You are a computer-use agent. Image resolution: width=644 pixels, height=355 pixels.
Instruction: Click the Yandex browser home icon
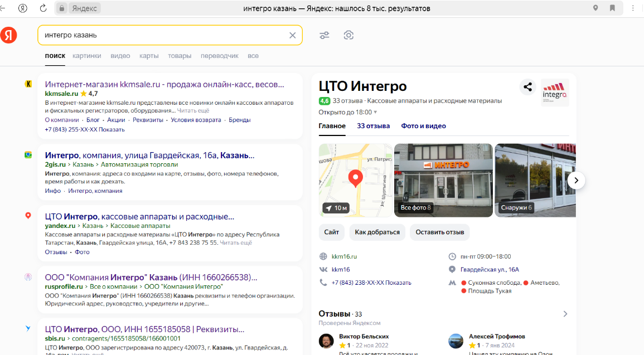(x=23, y=8)
